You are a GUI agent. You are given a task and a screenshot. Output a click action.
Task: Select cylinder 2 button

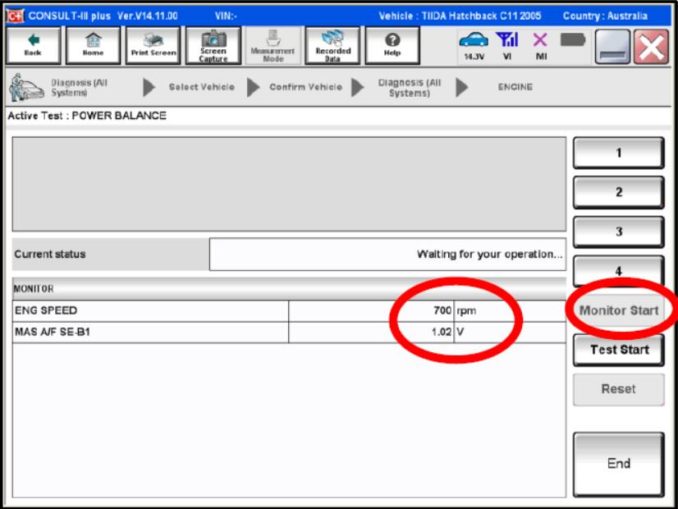tap(618, 192)
